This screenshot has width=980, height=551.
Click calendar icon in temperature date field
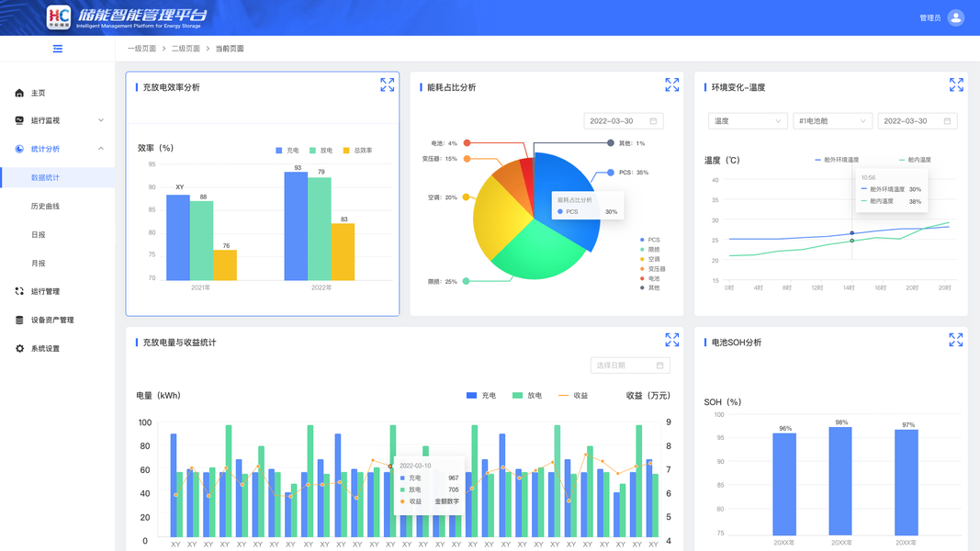coord(947,121)
